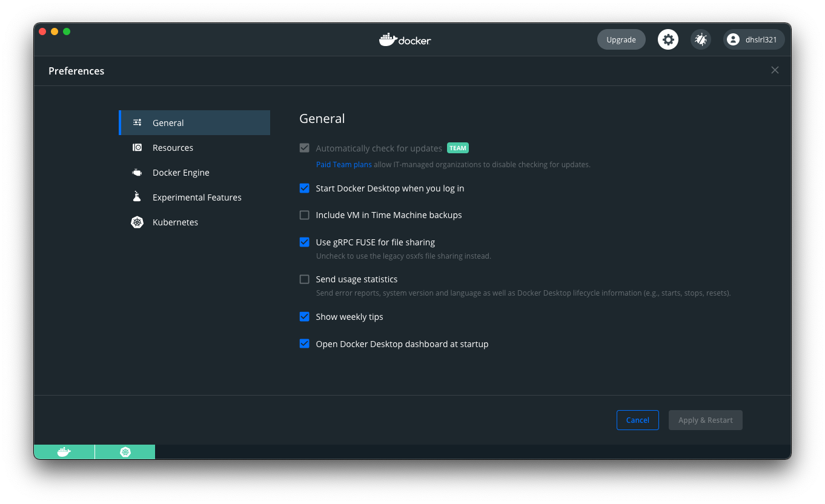Open the Paid Team plans link
The height and width of the screenshot is (504, 825).
[x=344, y=165]
